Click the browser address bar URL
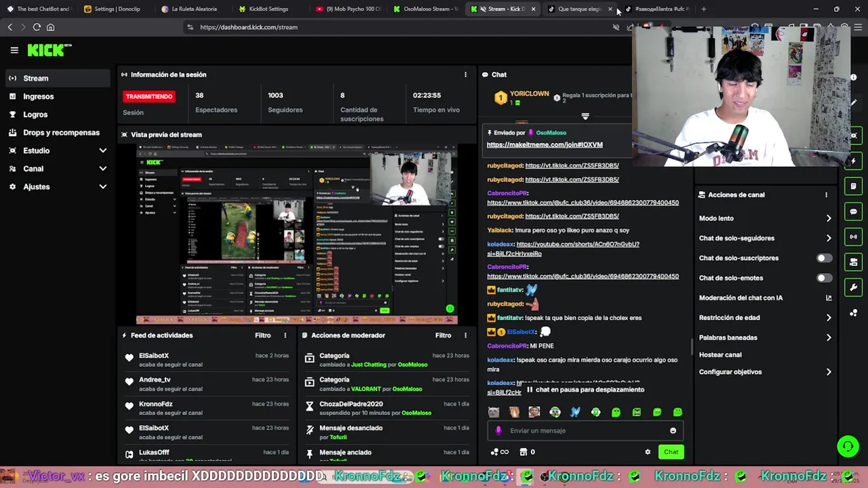Screen dimensions: 868x488 pos(249,27)
